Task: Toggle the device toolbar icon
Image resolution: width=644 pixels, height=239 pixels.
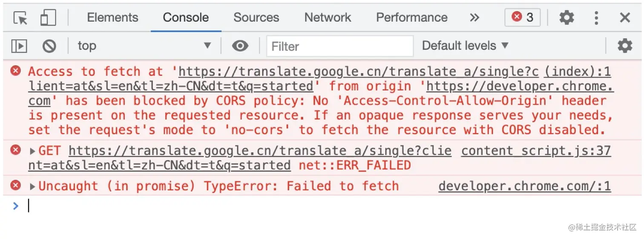Action: tap(48, 18)
